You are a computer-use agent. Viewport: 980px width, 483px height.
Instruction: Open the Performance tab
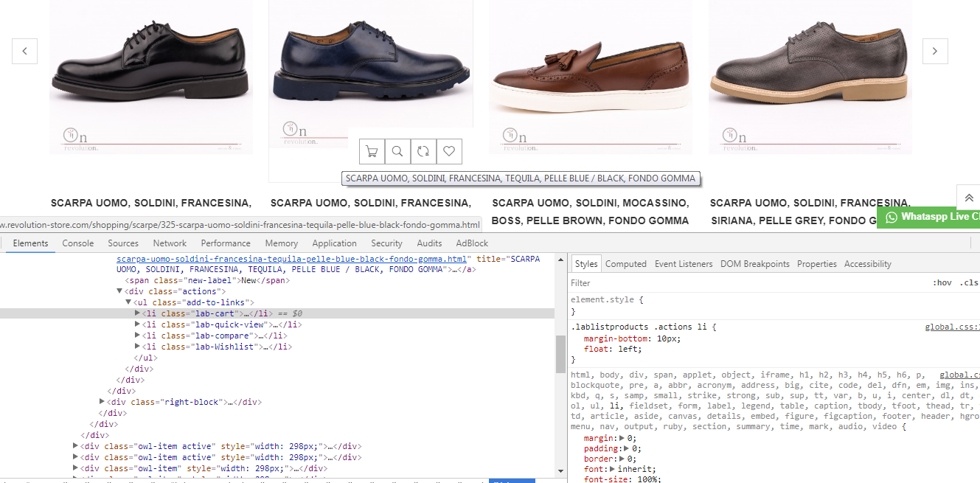226,243
